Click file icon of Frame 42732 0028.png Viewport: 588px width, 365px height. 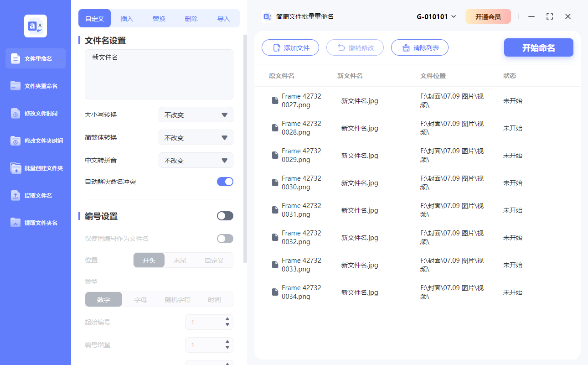[275, 128]
